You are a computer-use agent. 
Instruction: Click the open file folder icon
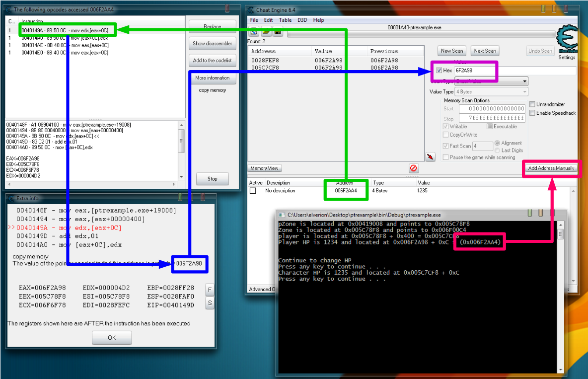266,32
